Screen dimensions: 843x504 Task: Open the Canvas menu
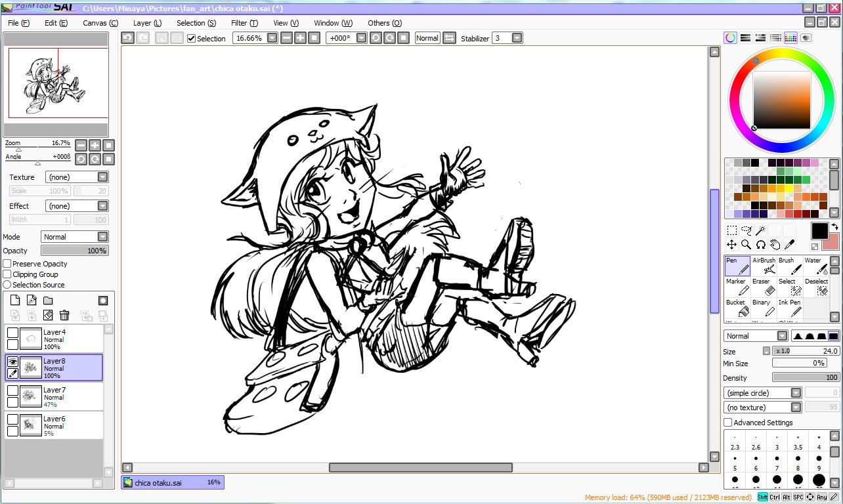[x=100, y=23]
